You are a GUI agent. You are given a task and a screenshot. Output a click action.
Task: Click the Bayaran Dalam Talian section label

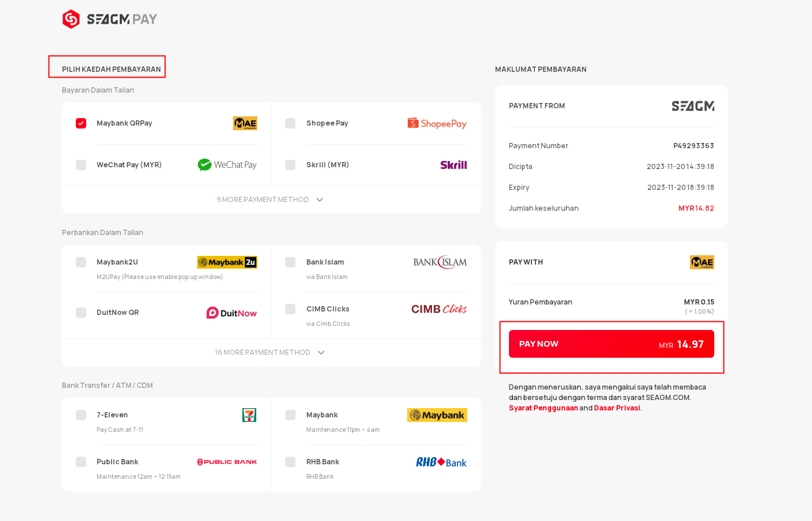coord(98,90)
